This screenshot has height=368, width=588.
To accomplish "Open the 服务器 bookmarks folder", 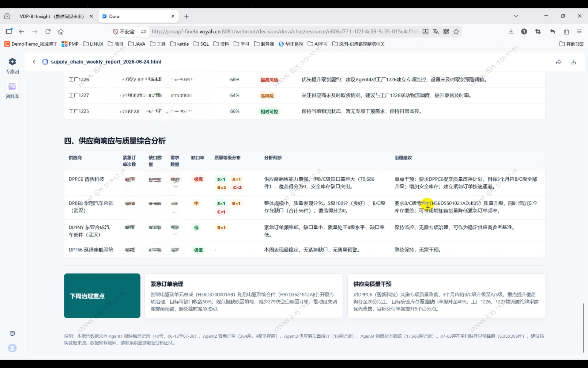I will pos(264,44).
